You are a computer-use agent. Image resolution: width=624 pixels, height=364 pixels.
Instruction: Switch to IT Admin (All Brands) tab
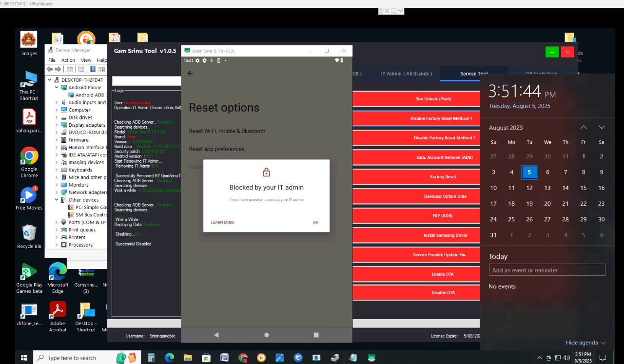pos(406,74)
